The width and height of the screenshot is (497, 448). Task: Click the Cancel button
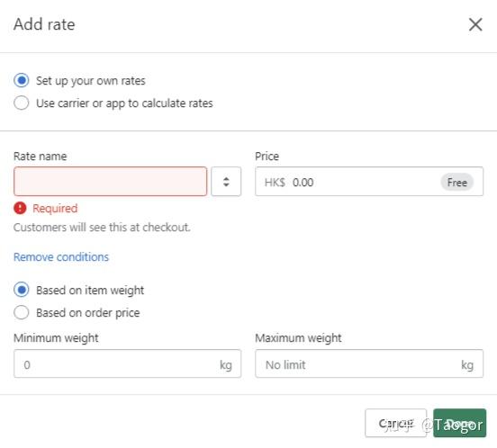(395, 423)
